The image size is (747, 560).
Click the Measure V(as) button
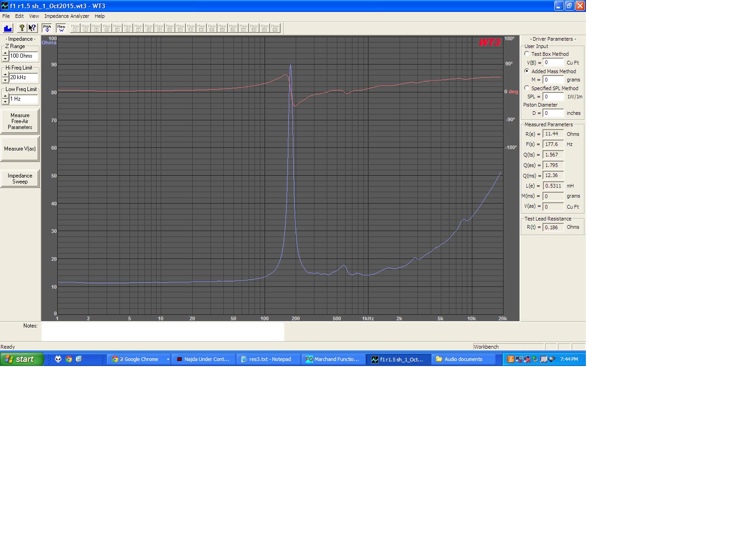[x=20, y=149]
